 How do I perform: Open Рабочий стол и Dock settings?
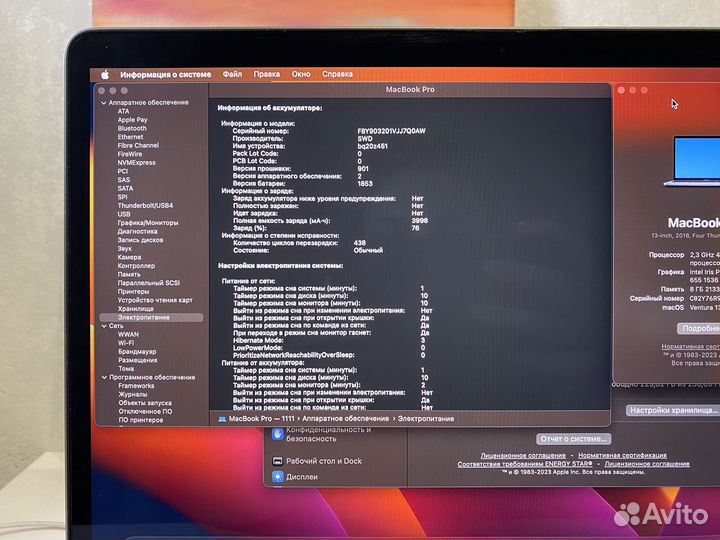click(317, 461)
